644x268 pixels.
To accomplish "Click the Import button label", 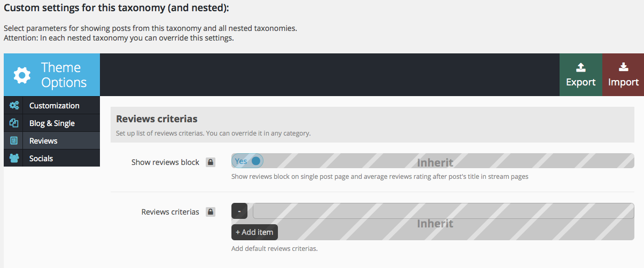I will click(623, 82).
